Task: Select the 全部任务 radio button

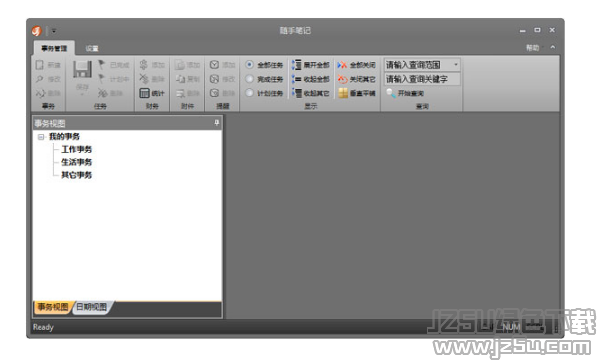Action: point(249,65)
